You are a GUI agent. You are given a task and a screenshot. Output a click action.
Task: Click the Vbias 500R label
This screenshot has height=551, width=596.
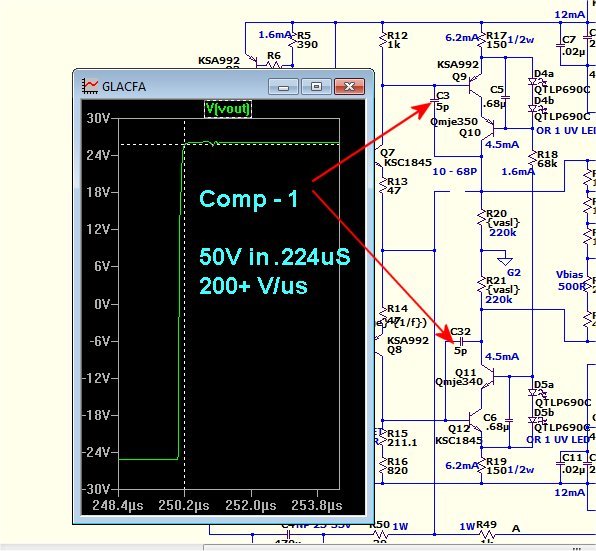(570, 280)
